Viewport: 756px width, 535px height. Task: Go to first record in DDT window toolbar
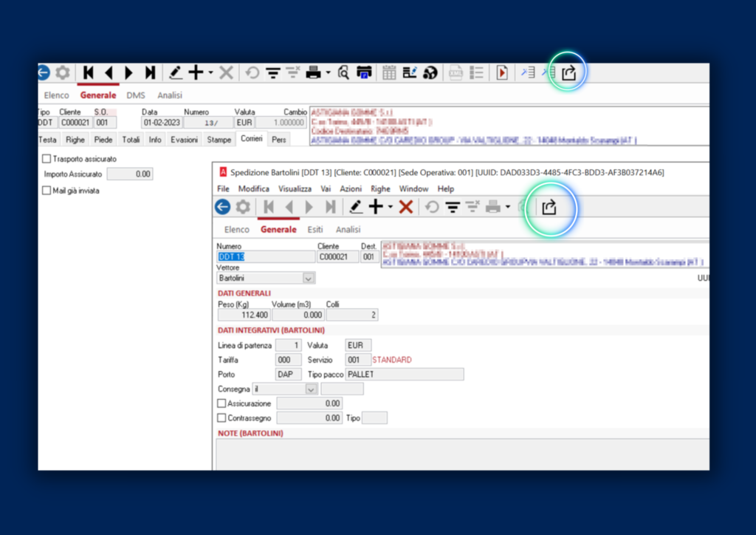[x=89, y=73]
